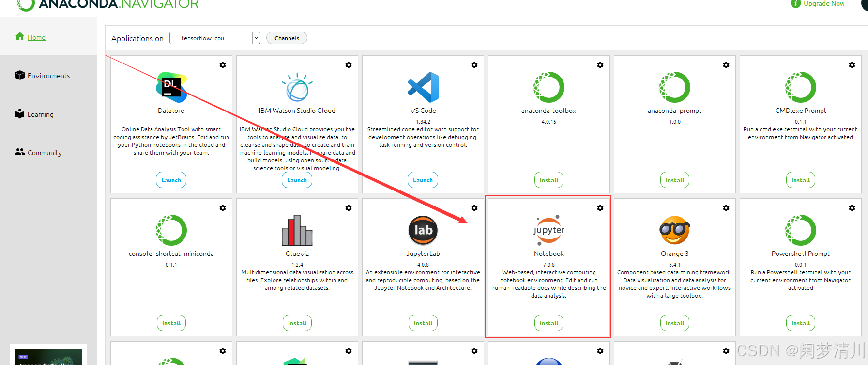Click the CMD.exe Prompt icon
Viewport: 868px width, 365px height.
pos(801,87)
